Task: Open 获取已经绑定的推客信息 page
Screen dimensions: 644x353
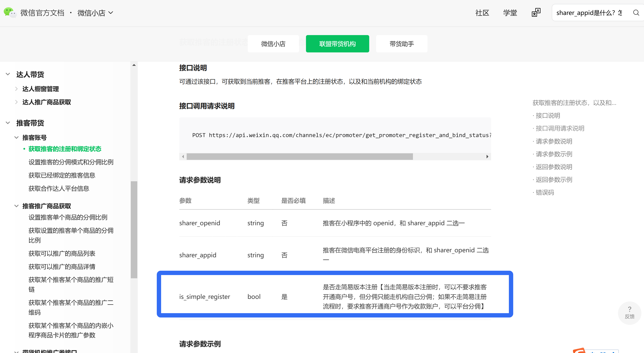Action: [62, 175]
